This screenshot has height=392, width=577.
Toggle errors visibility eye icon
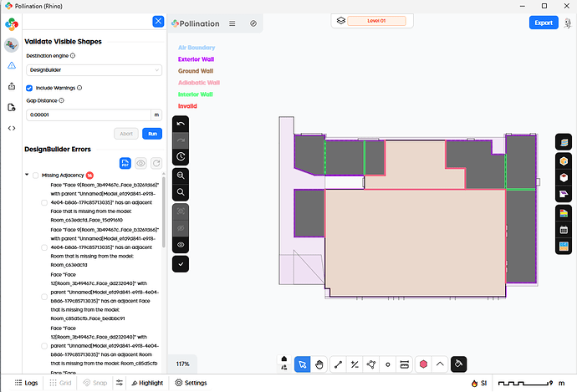point(140,163)
